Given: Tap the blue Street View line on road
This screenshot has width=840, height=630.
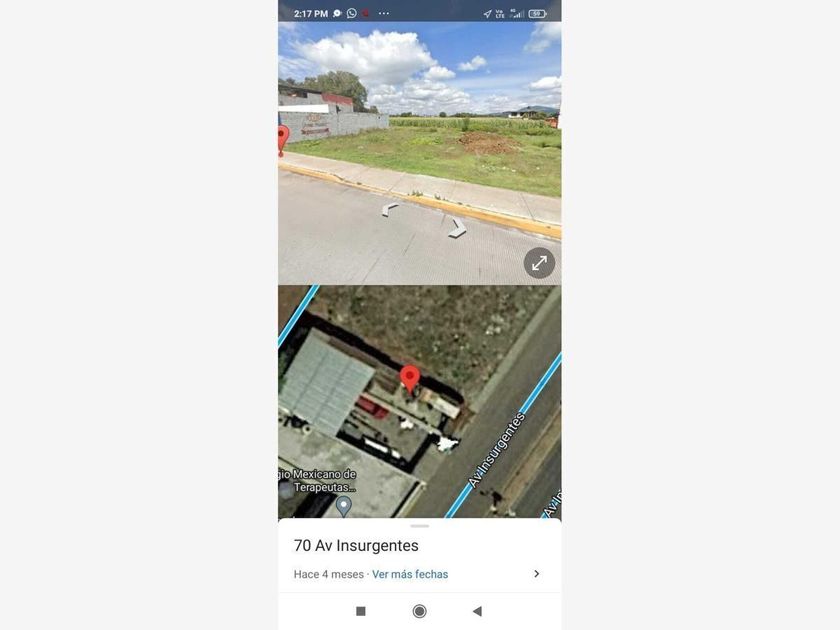Looking at the screenshot, I should point(504,437).
